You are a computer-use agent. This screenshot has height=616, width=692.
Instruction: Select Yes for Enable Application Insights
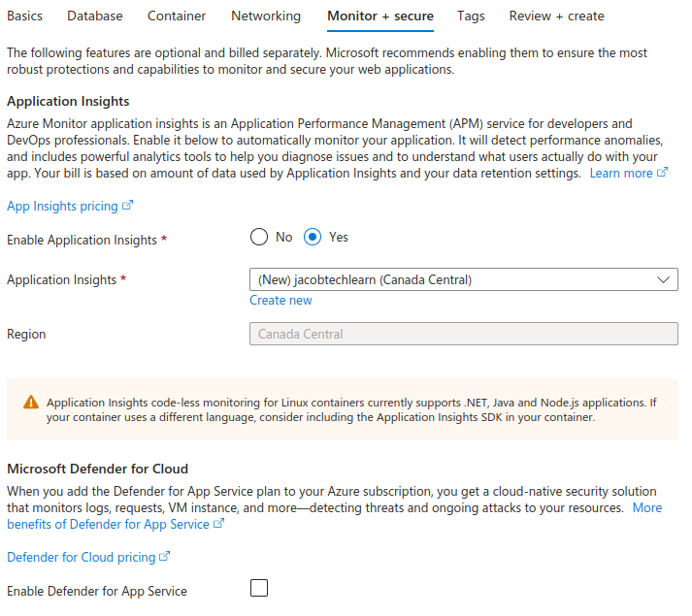pos(313,237)
